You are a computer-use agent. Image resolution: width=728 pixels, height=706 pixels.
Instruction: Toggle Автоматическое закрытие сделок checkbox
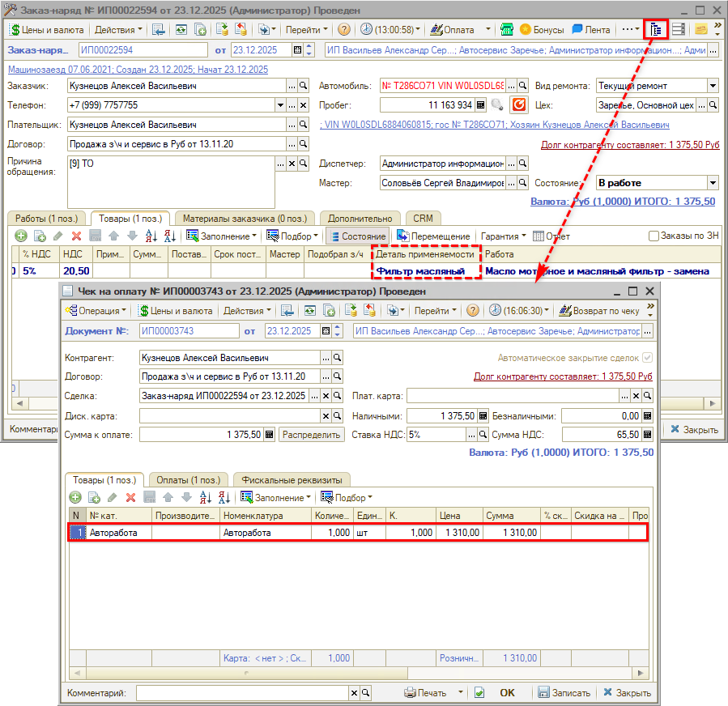[x=646, y=357]
